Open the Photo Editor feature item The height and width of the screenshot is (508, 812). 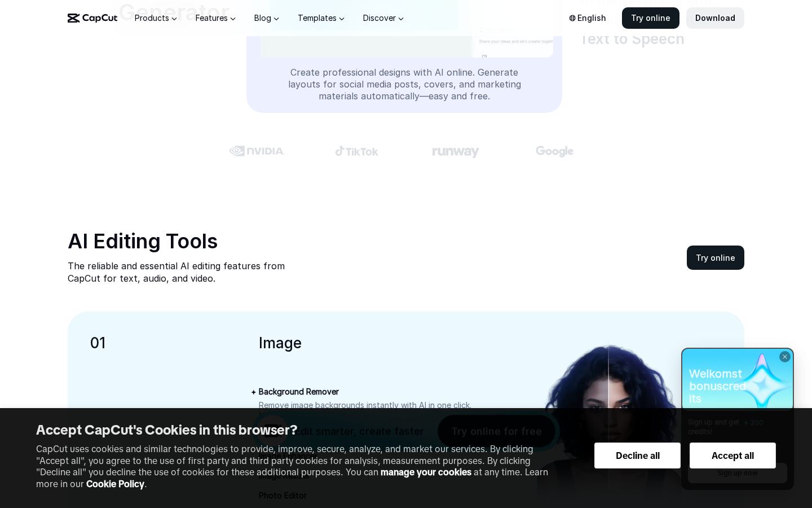(x=283, y=496)
